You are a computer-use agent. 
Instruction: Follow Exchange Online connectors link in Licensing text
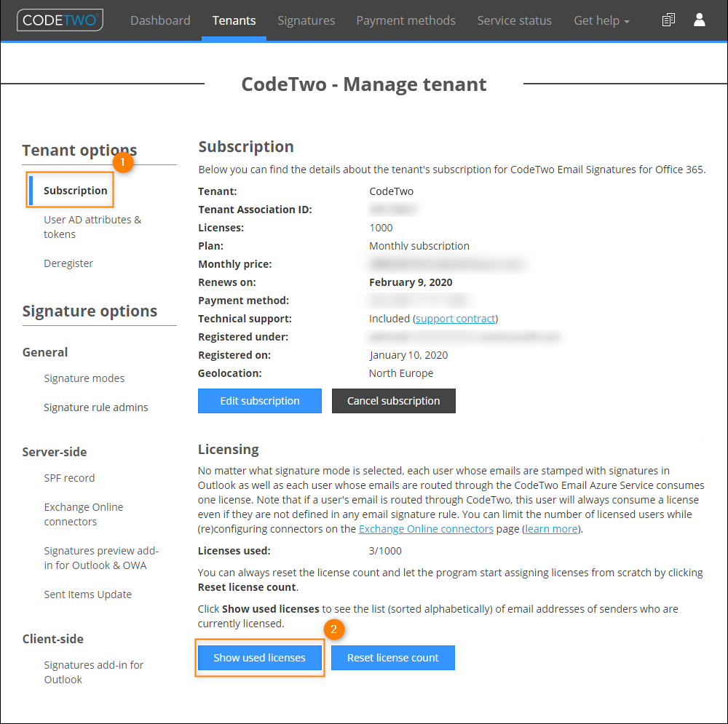click(426, 528)
